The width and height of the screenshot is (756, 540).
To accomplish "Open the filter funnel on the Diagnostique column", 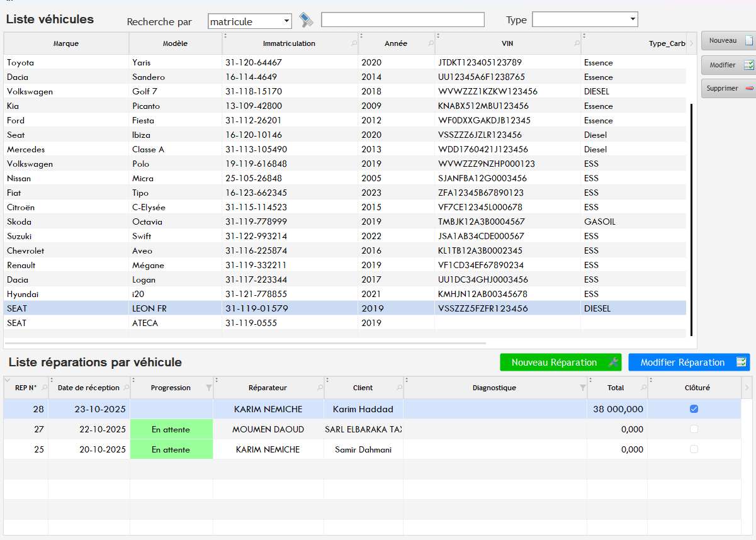I will [x=582, y=388].
